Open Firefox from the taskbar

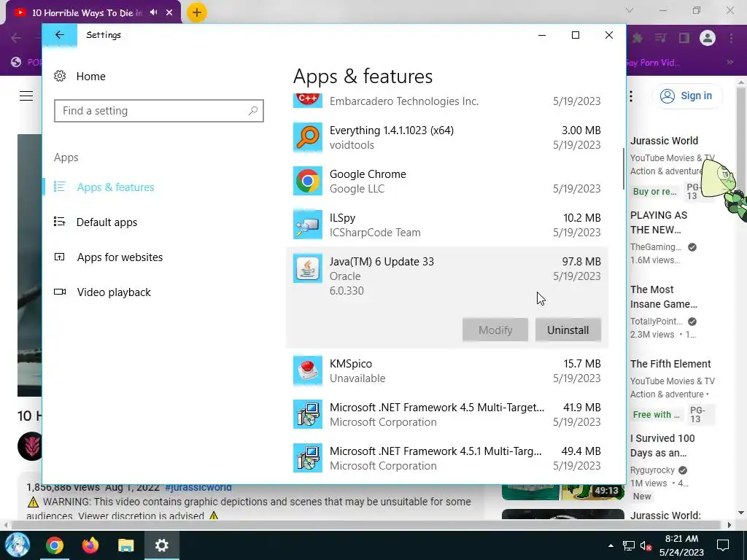click(90, 545)
